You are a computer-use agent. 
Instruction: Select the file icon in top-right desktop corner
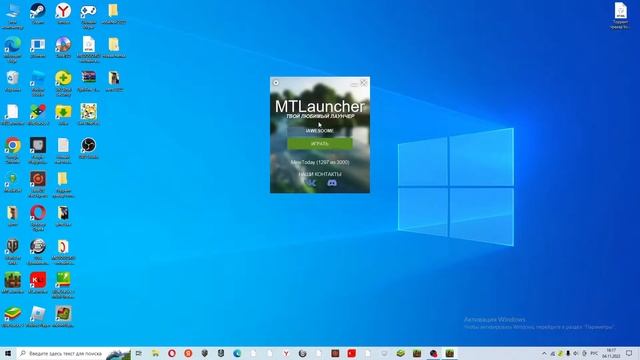coord(620,16)
